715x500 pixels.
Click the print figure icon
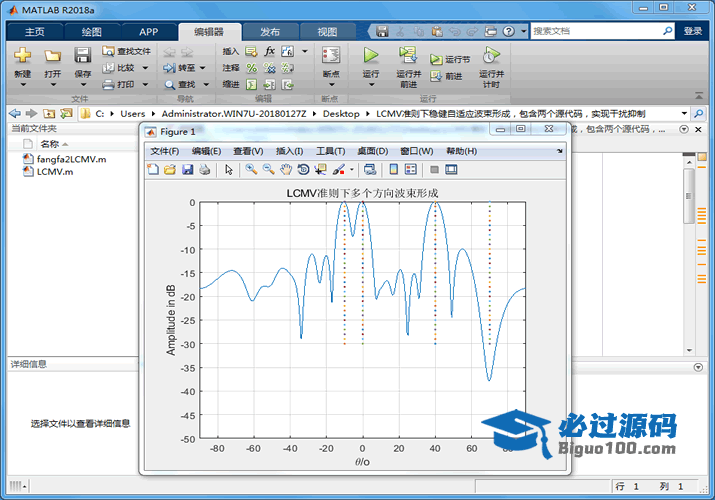click(204, 170)
